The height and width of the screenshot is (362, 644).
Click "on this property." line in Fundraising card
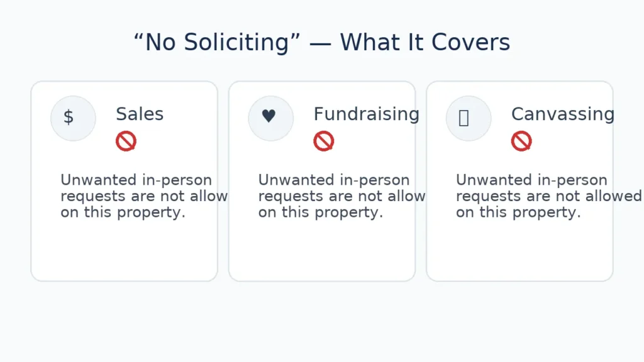tap(320, 212)
